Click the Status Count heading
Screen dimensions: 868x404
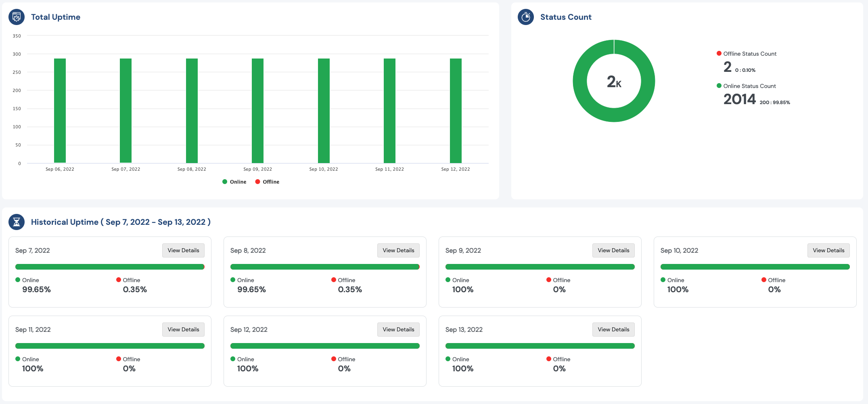[566, 17]
